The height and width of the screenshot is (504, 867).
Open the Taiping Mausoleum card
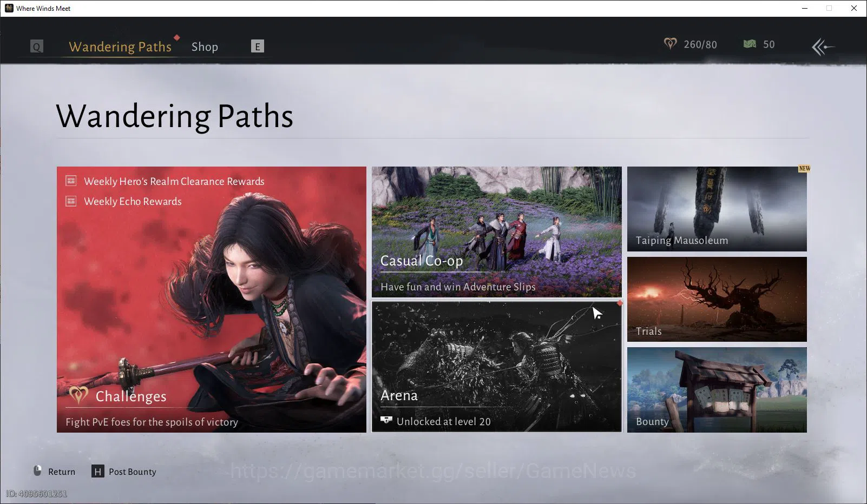pos(717,209)
